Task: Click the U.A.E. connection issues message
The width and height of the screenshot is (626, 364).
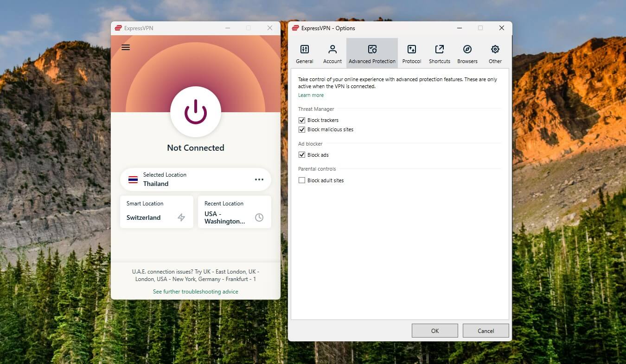Action: 196,275
